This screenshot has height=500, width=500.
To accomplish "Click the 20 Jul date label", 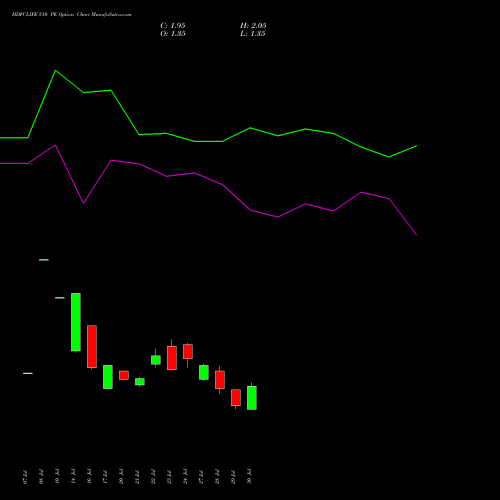I will (121, 476).
